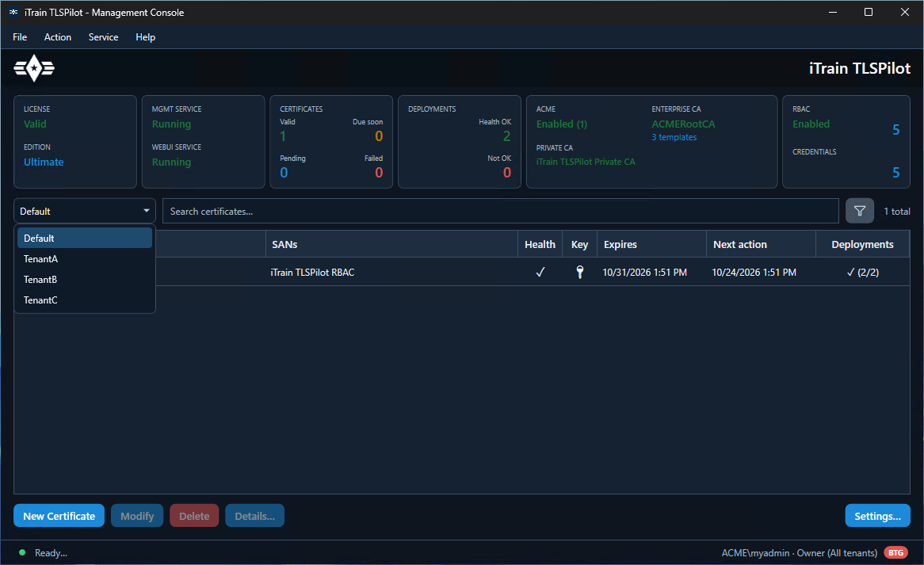
Task: Click the ACMERootCA enterprise CA name
Action: (x=683, y=124)
